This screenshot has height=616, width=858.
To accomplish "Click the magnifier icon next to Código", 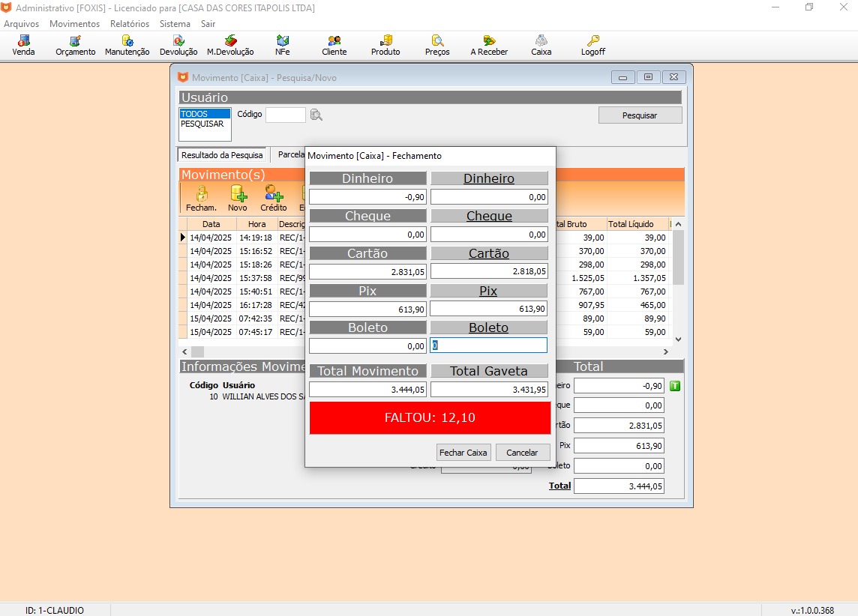I will coord(316,115).
